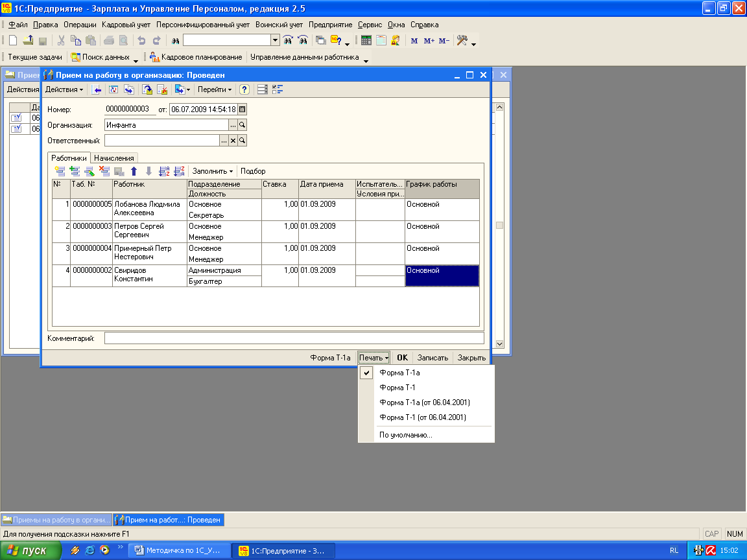Switch to Приемы на работу в органи... window tab
The height and width of the screenshot is (560, 747).
tap(56, 520)
